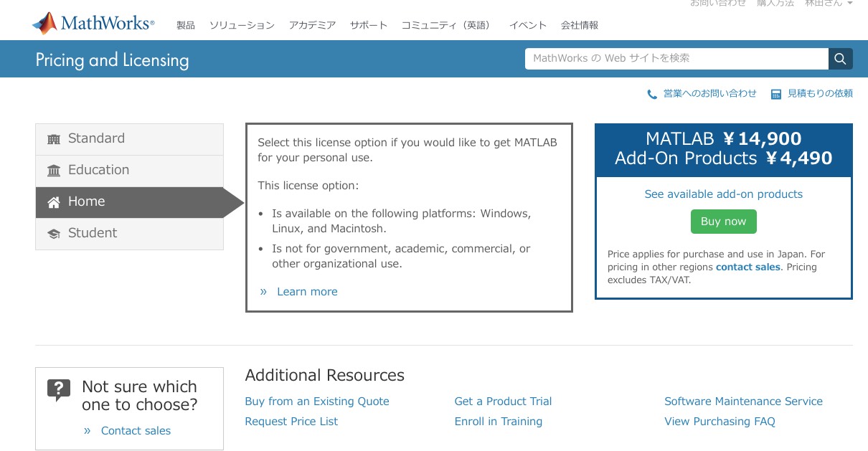Viewport: 868px width, 451px height.
Task: Click the question mark speech bubble icon
Action: pyautogui.click(x=59, y=390)
